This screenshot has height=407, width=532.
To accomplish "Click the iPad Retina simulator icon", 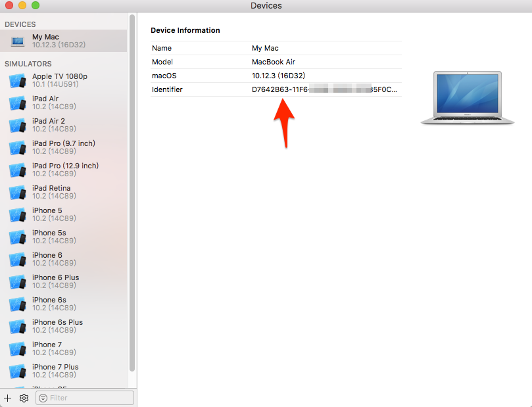I will tap(17, 193).
